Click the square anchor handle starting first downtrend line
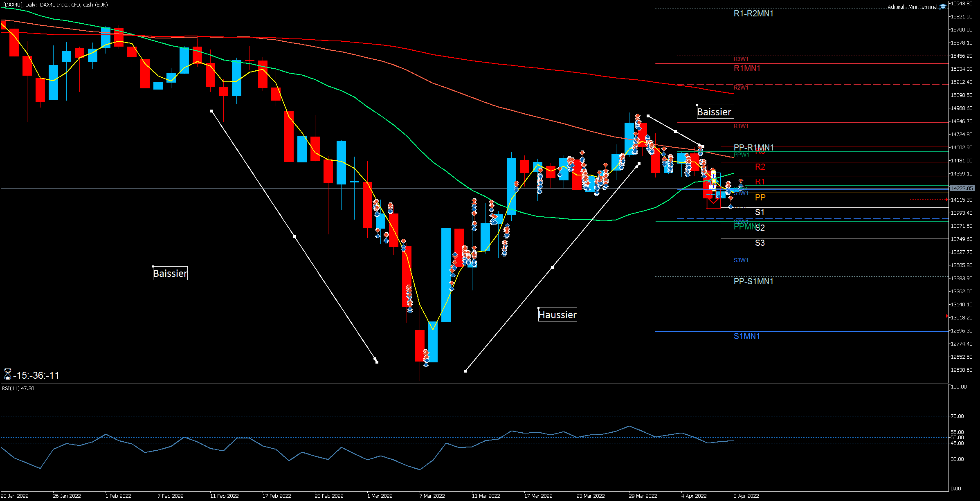The image size is (980, 501). point(211,111)
